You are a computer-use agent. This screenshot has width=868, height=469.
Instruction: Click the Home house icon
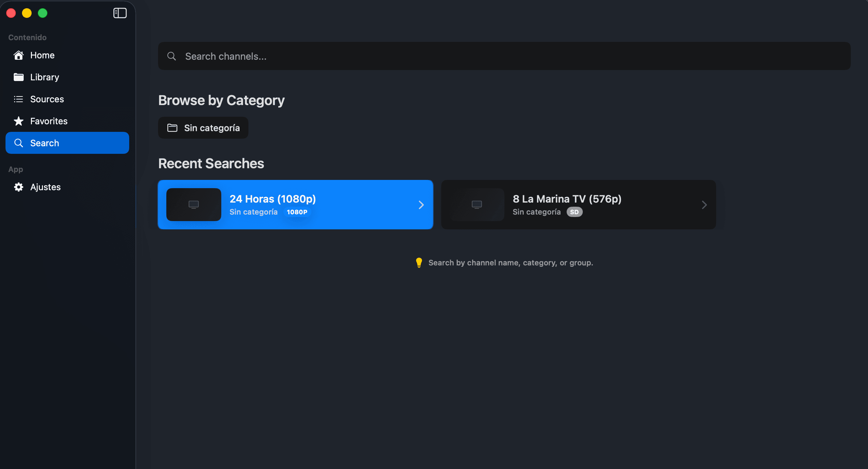[x=19, y=55]
